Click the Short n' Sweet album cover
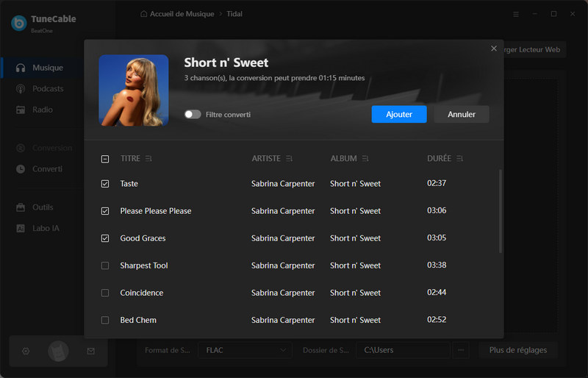 (x=134, y=90)
